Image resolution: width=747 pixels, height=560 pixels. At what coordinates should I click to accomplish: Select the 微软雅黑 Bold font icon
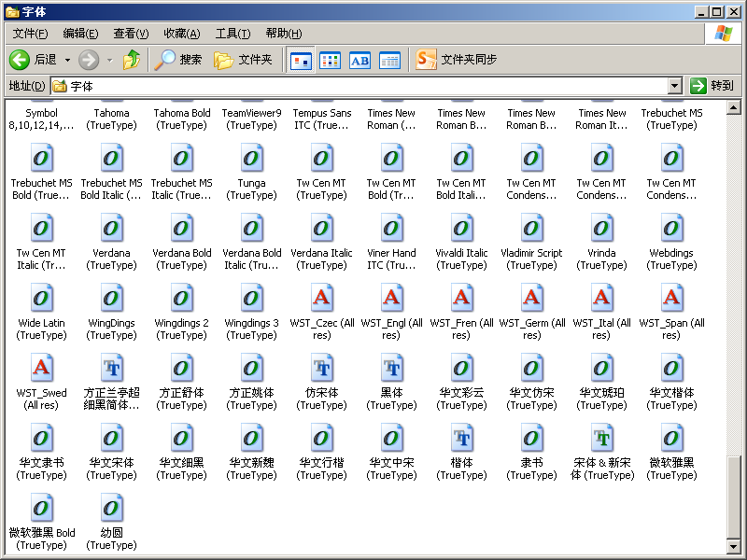pyautogui.click(x=41, y=508)
